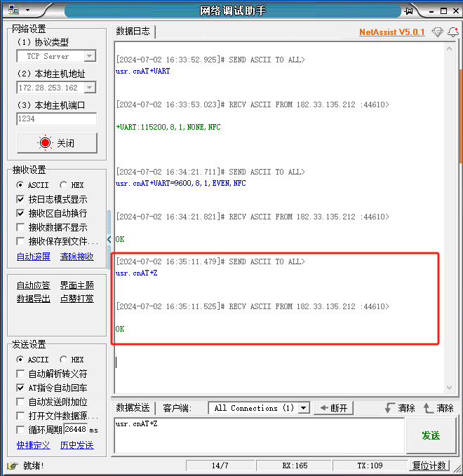Click the 清除接收 link
463x476 pixels.
pos(77,257)
